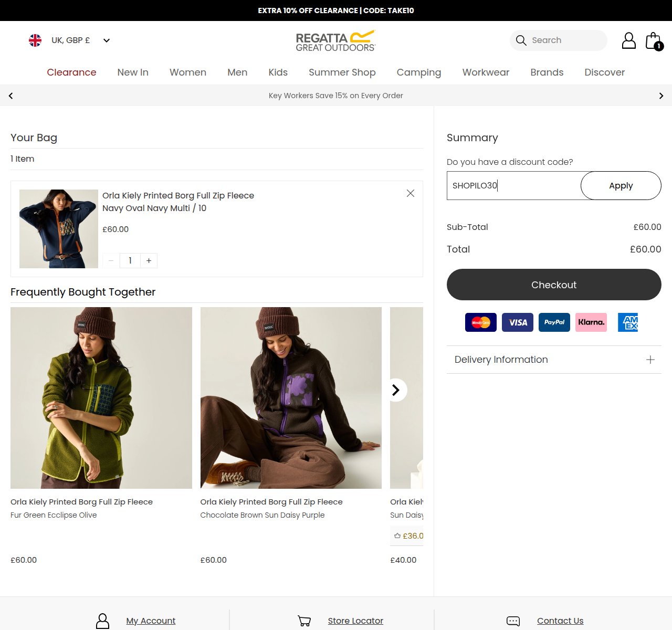Open the Navy Oval fleece product title link
672x630 pixels.
tap(178, 202)
